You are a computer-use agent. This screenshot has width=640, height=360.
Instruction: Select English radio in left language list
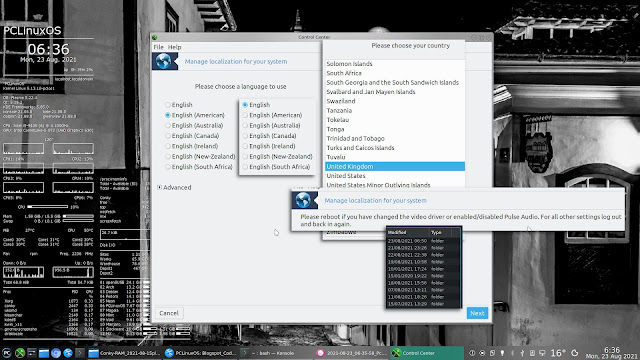167,105
